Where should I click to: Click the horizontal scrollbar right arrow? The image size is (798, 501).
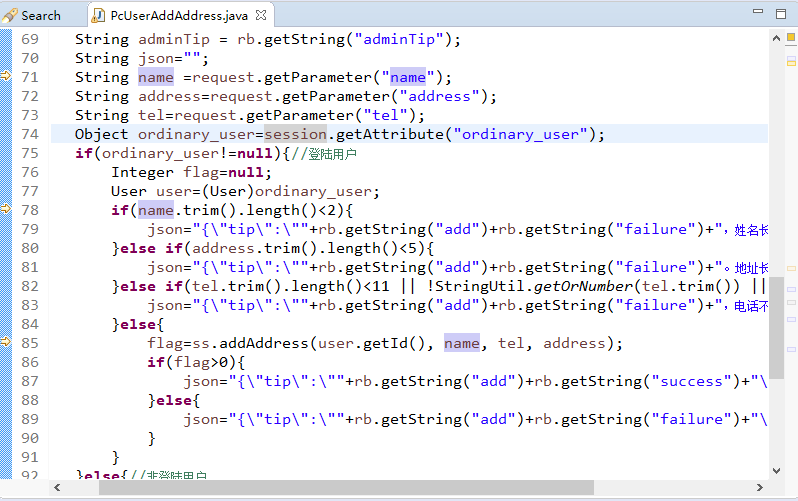[760, 488]
